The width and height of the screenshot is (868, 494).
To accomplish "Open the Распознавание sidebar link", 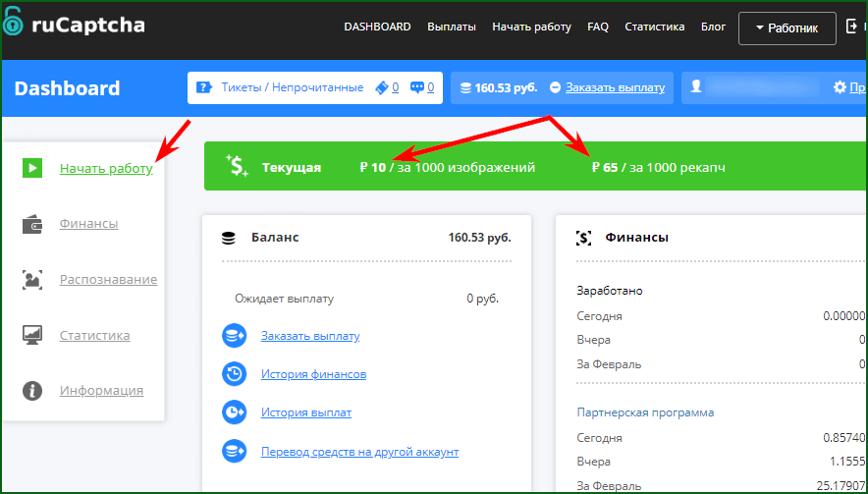I will pyautogui.click(x=108, y=280).
